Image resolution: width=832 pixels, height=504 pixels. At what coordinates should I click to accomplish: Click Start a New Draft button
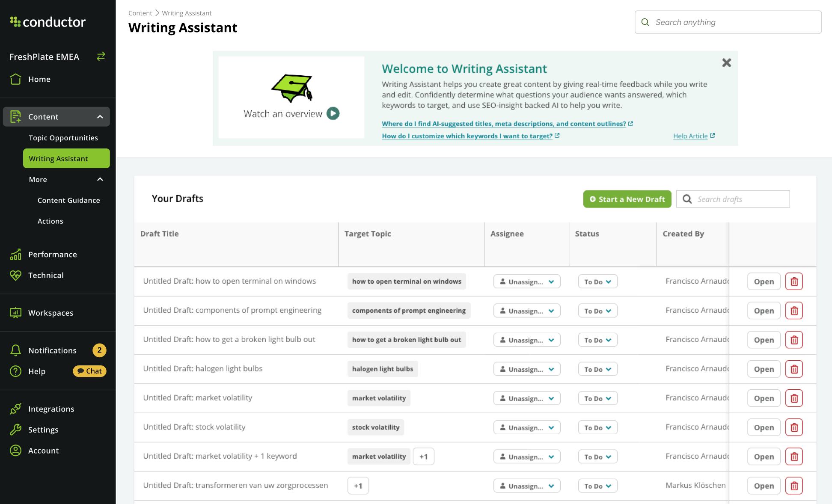click(x=627, y=199)
